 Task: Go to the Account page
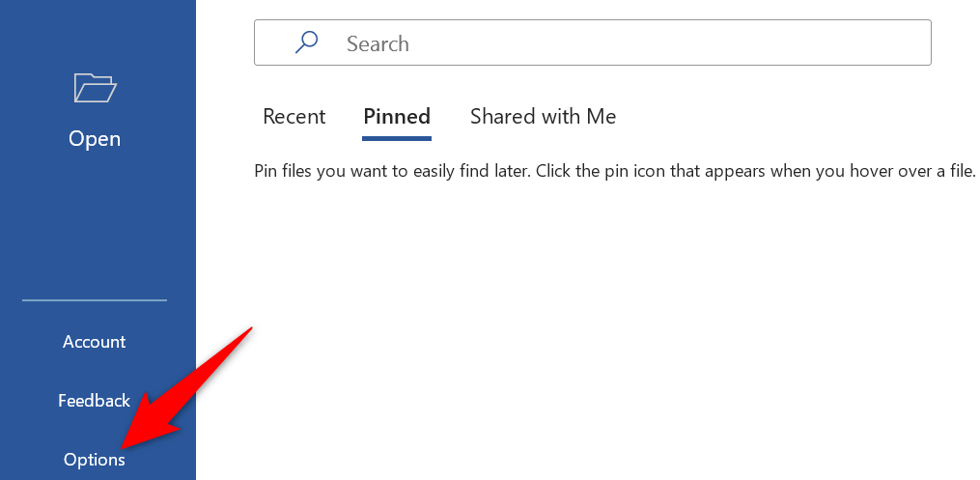click(95, 342)
